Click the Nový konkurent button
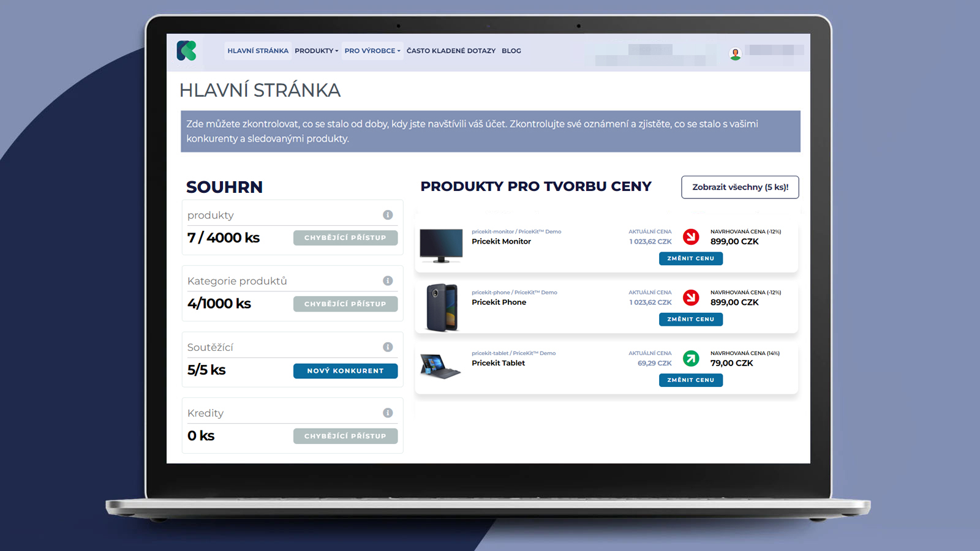Image resolution: width=980 pixels, height=551 pixels. coord(345,371)
